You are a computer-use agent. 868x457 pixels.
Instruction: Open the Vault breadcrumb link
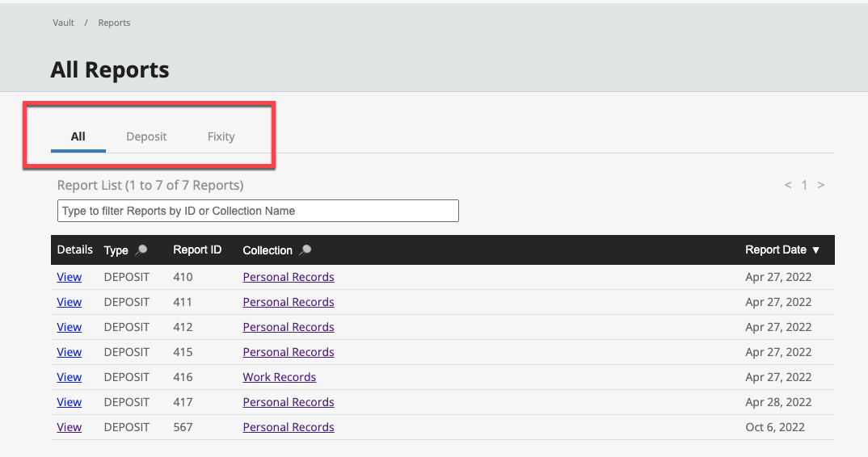(63, 23)
